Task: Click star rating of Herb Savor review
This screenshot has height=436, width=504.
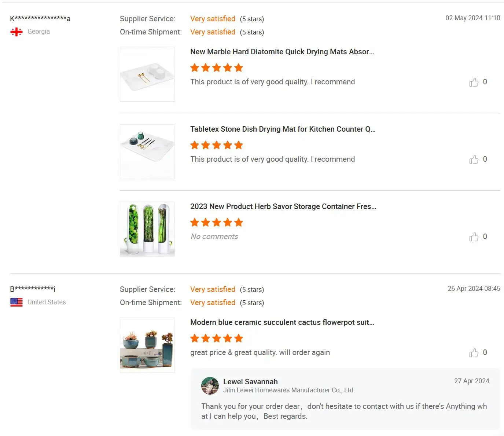Action: point(217,223)
